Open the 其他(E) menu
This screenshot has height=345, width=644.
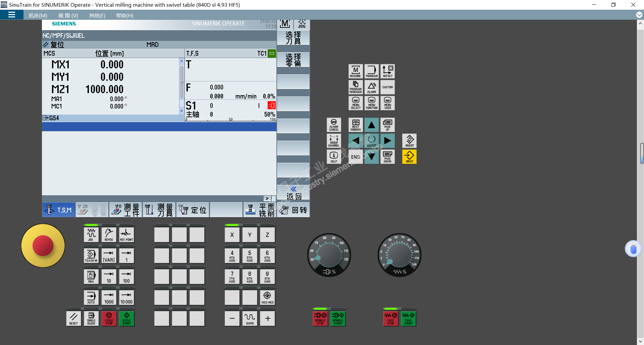97,15
